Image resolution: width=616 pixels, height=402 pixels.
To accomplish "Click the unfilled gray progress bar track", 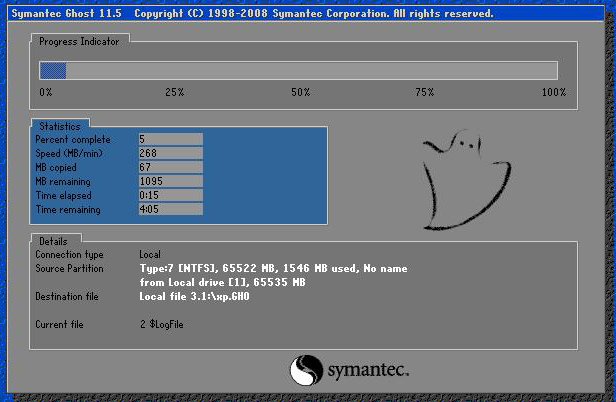I will tap(312, 71).
